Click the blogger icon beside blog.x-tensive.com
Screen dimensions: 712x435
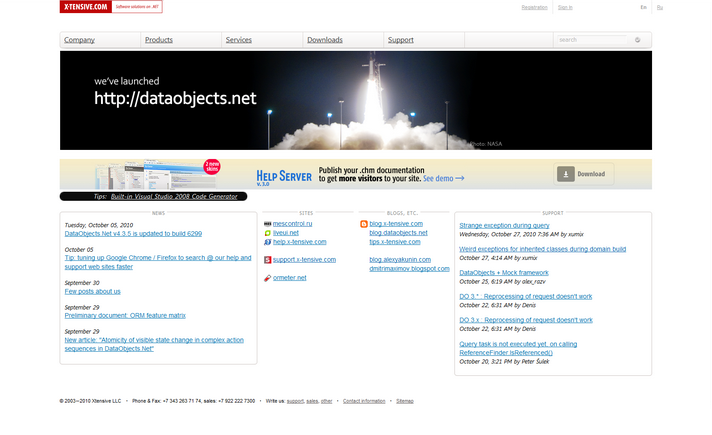[x=364, y=224]
